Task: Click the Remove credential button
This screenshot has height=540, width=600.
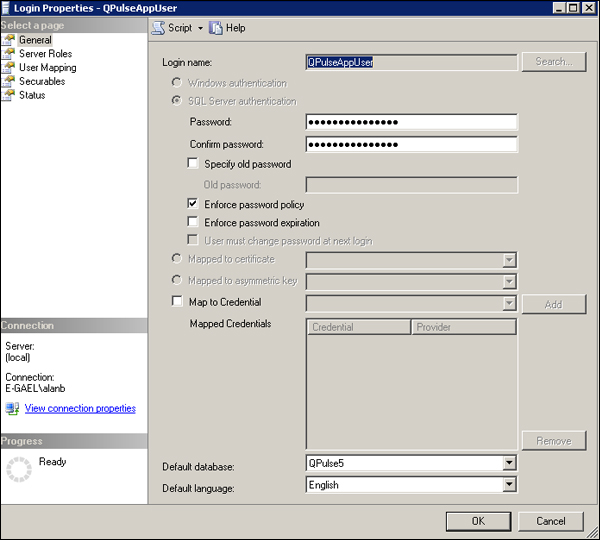Action: pos(554,441)
